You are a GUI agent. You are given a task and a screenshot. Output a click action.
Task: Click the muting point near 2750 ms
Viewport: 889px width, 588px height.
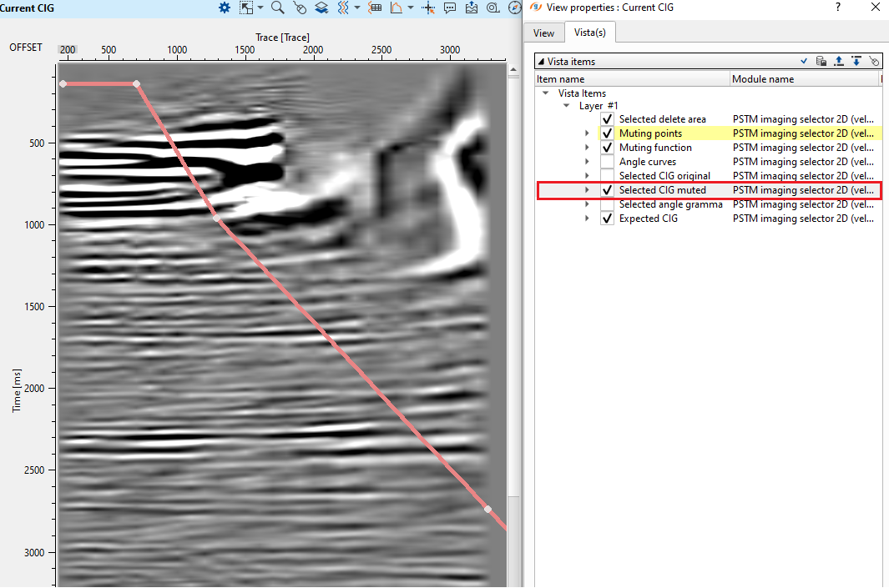tap(487, 509)
